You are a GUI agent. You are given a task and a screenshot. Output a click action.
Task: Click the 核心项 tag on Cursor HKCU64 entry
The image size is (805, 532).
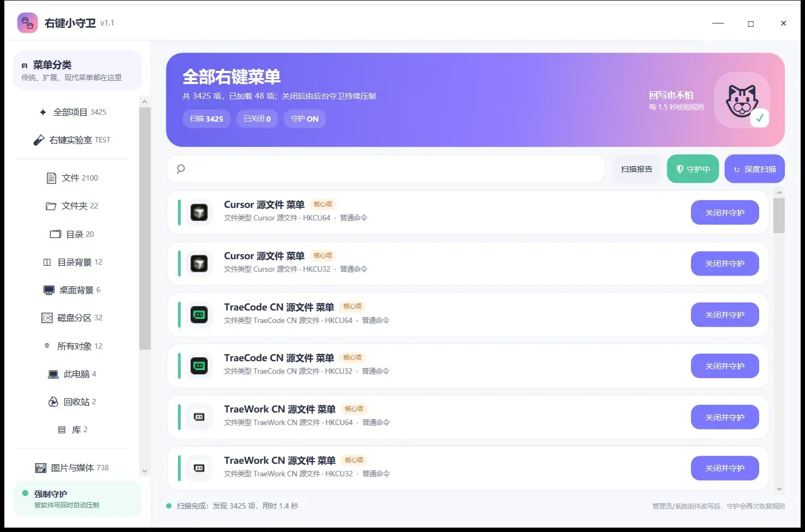[x=323, y=204]
